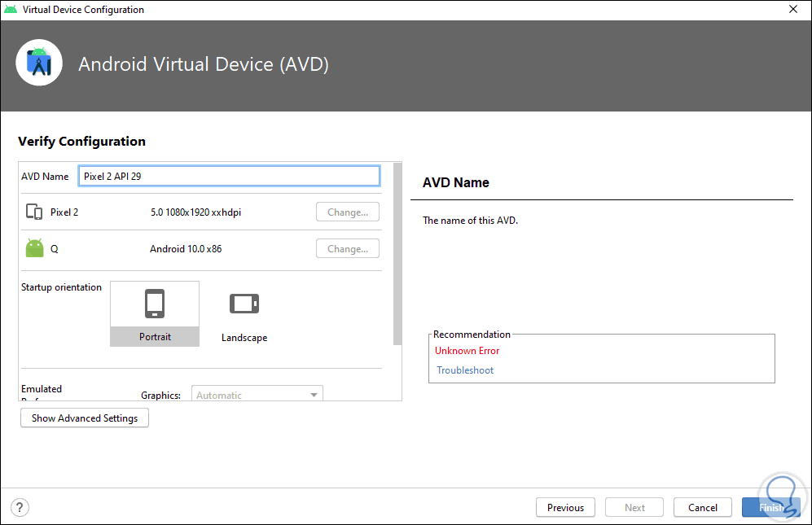Select the Landscape phone icon
This screenshot has height=525, width=812.
click(x=244, y=303)
